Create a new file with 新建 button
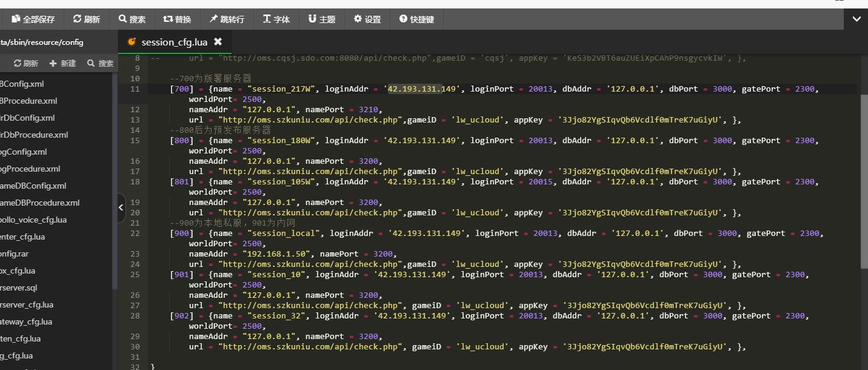Viewport: 868px width, 370px height. coord(63,63)
